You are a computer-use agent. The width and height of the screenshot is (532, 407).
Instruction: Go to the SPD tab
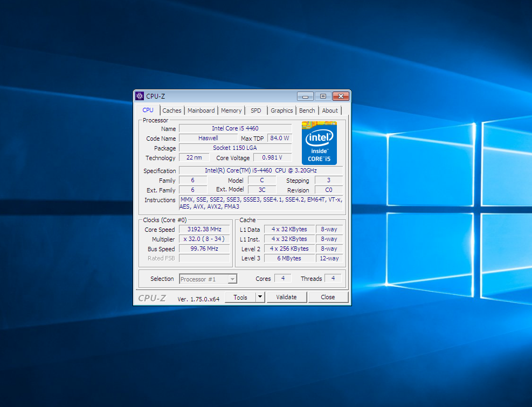(256, 111)
